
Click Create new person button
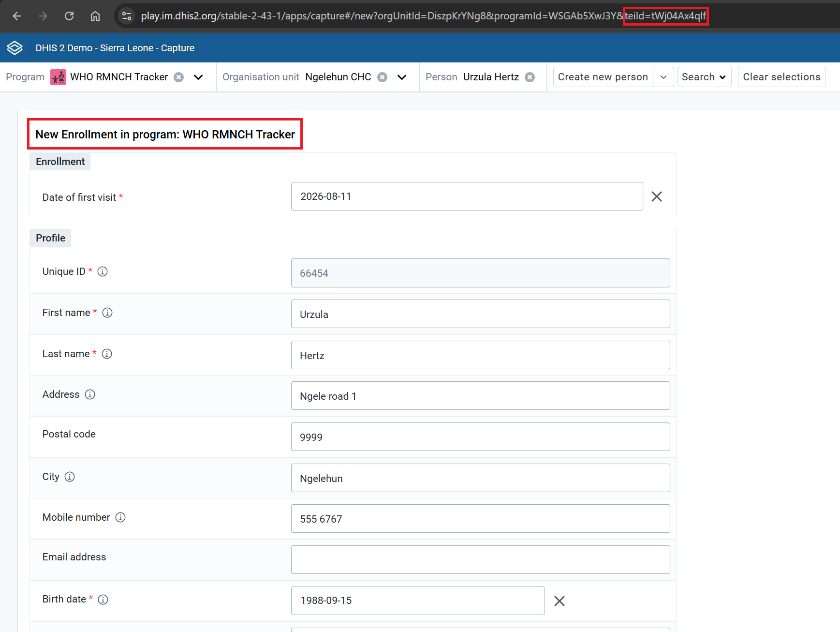point(603,77)
